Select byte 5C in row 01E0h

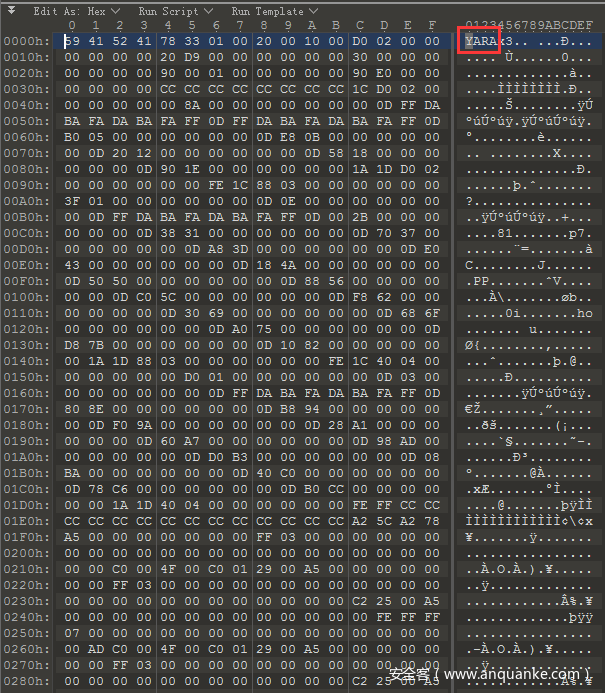pyautogui.click(x=384, y=522)
